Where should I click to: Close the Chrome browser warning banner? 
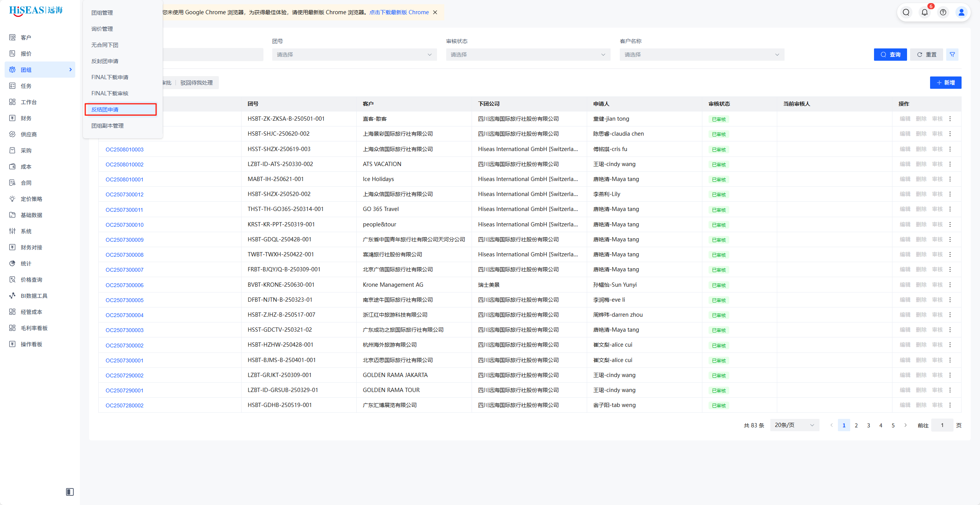(x=435, y=12)
